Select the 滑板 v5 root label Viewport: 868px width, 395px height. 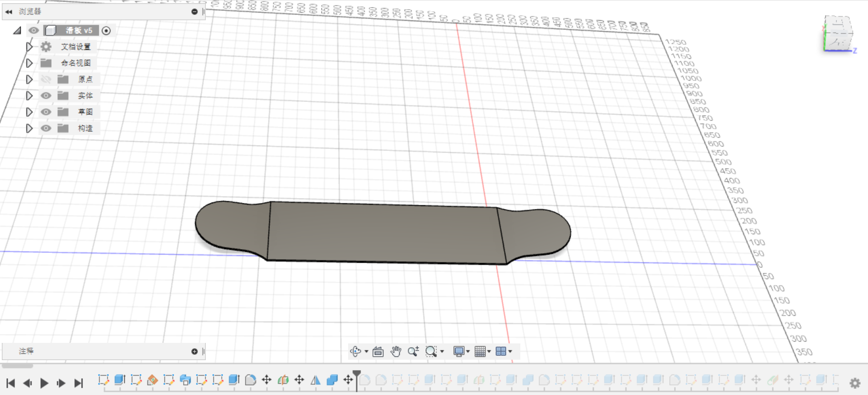point(79,30)
